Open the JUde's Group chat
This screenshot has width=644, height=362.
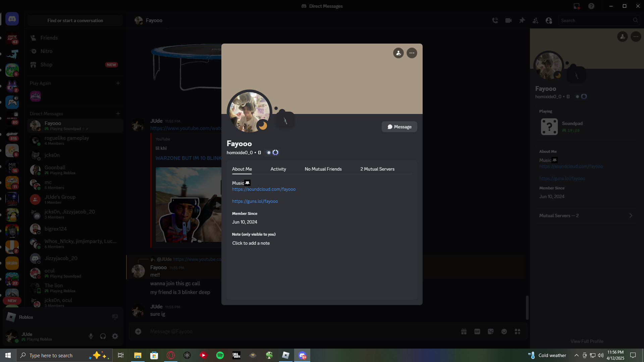coord(75,199)
